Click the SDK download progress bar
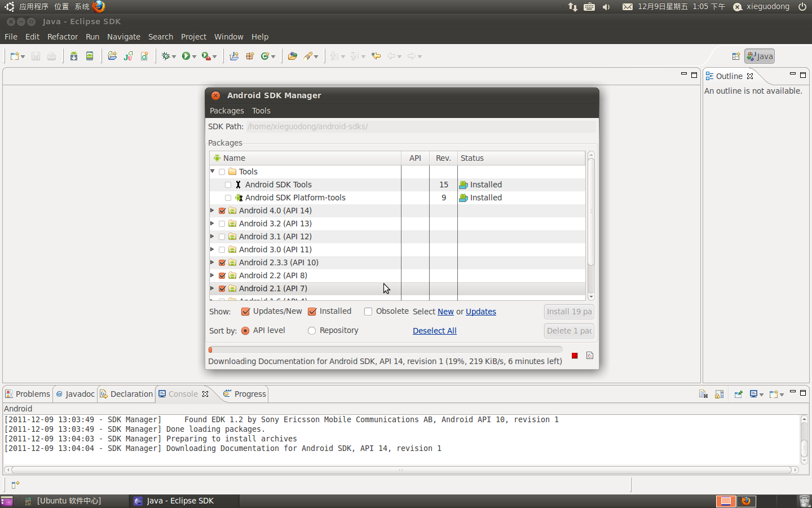Image resolution: width=812 pixels, height=508 pixels. [x=385, y=349]
